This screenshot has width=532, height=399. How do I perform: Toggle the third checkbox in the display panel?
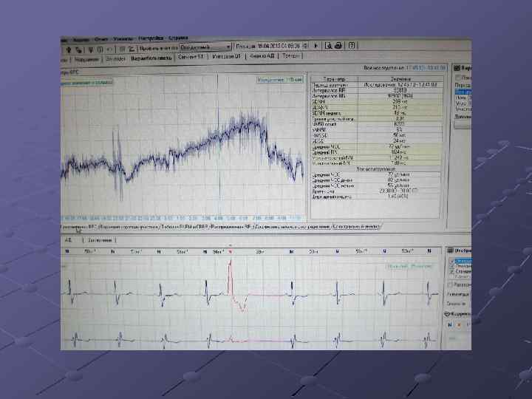coord(452,272)
